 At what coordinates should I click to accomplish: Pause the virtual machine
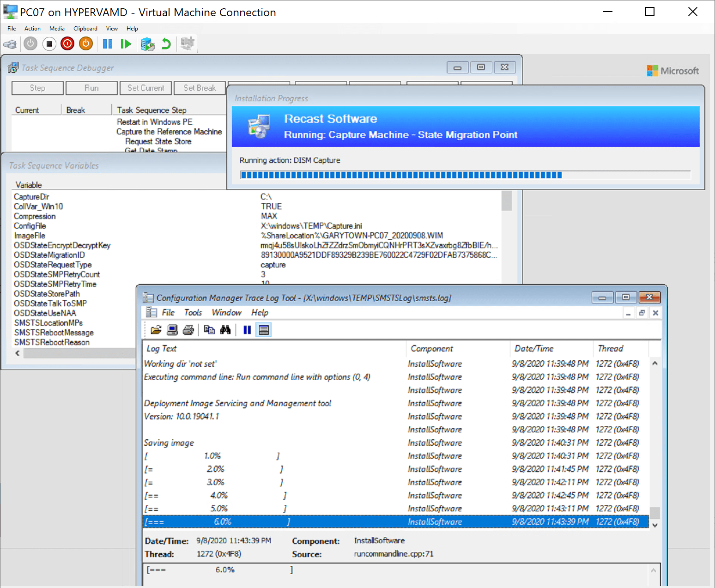point(107,43)
